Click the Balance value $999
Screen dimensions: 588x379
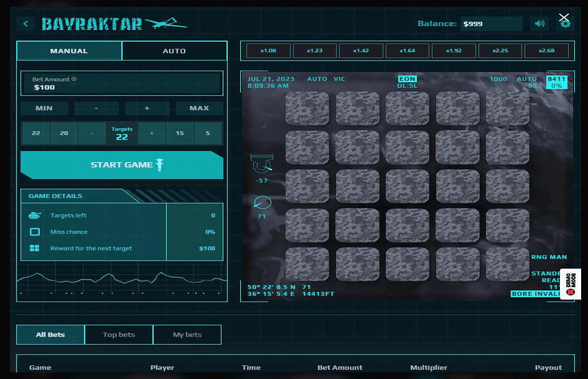pos(491,24)
